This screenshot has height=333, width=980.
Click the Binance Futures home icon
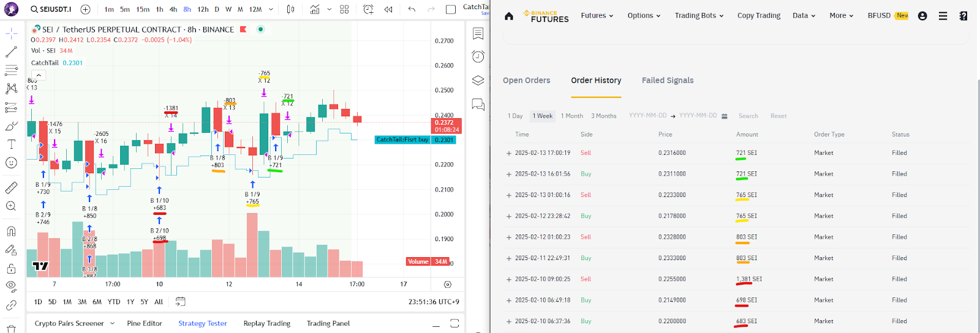pyautogui.click(x=509, y=16)
